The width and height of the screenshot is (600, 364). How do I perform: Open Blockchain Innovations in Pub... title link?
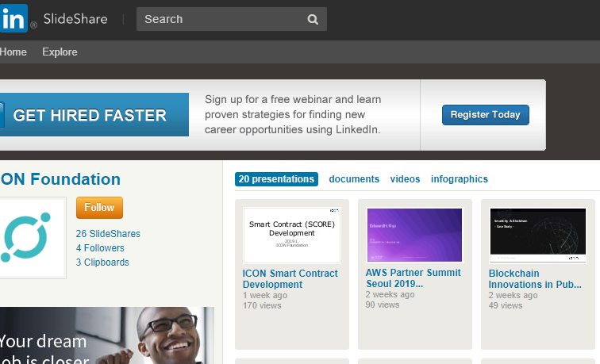pyautogui.click(x=535, y=278)
